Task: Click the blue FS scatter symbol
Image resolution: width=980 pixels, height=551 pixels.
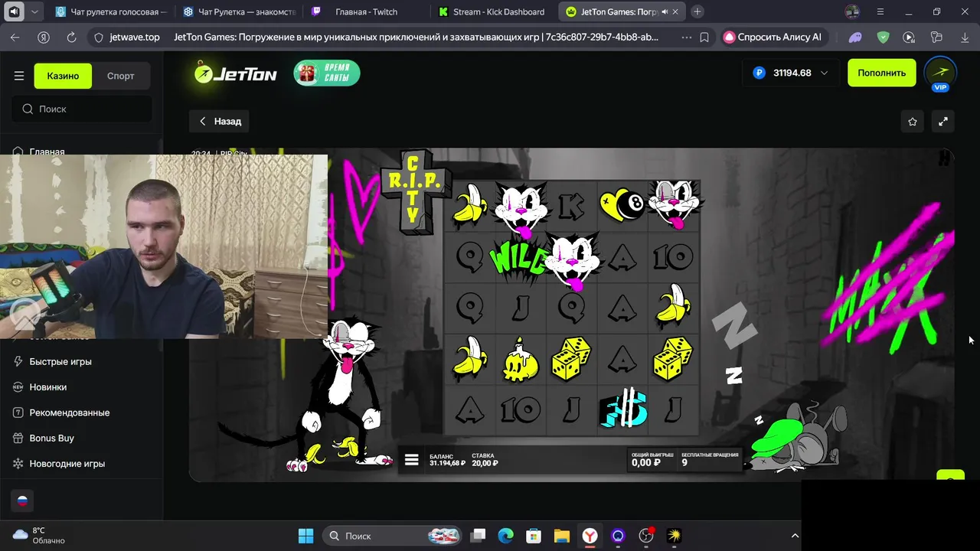Action: click(623, 409)
